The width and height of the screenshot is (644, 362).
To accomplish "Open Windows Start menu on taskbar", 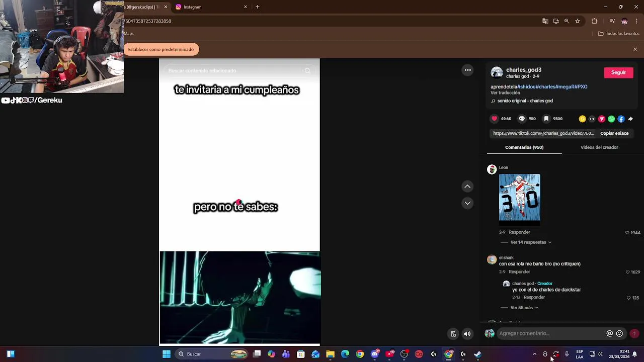I will [167, 354].
